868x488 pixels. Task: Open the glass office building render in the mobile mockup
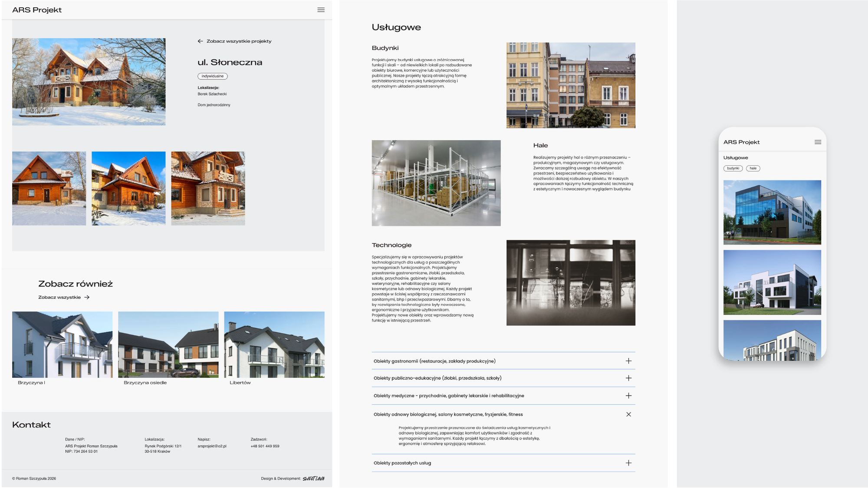(x=772, y=213)
